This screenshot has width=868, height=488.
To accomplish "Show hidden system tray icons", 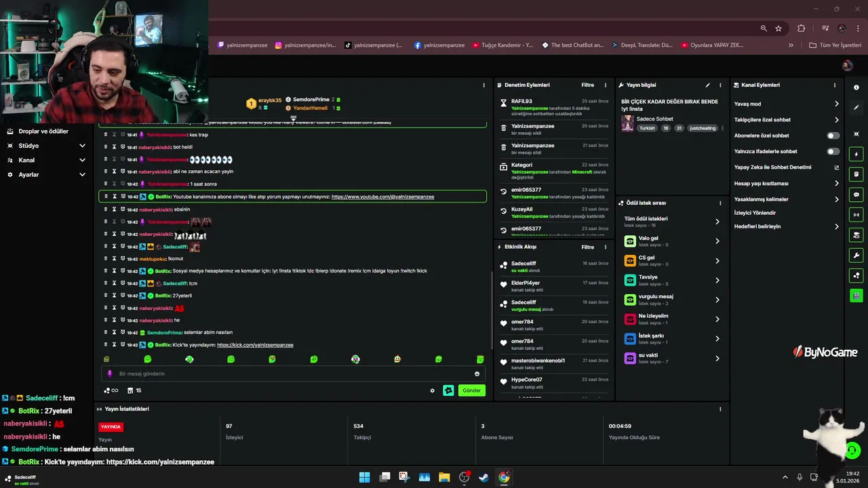I will [x=785, y=477].
